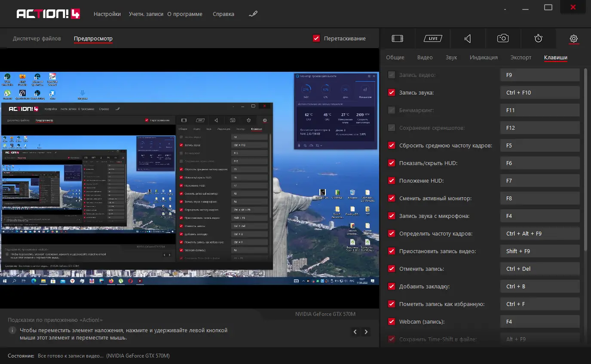Click the Ctrl + Del hotkey field
The image size is (591, 364).
point(539,269)
